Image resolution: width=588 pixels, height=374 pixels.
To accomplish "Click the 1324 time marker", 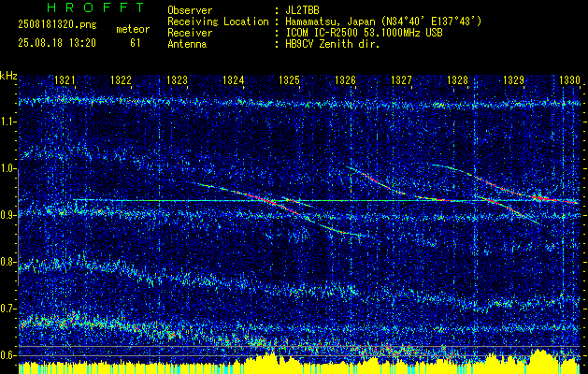I will tap(234, 79).
